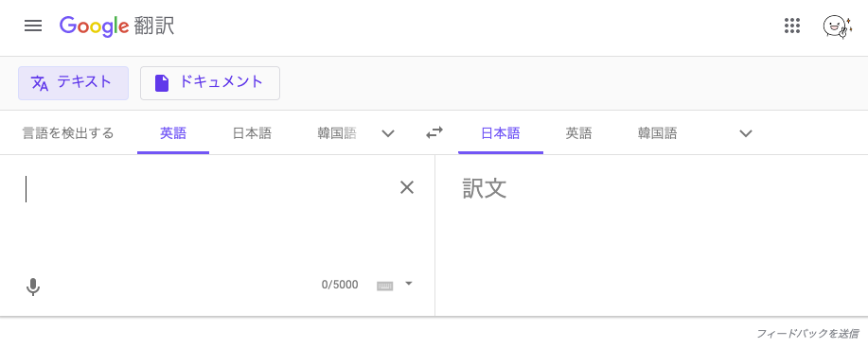Start voice input with microphone

[33, 287]
